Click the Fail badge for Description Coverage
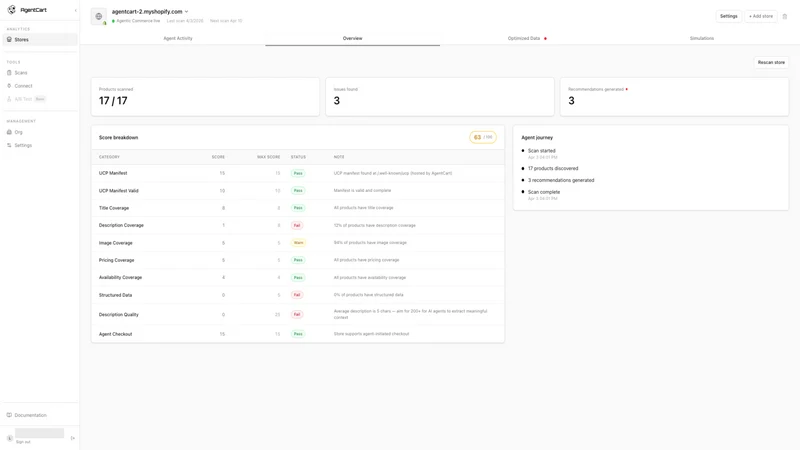 point(297,226)
